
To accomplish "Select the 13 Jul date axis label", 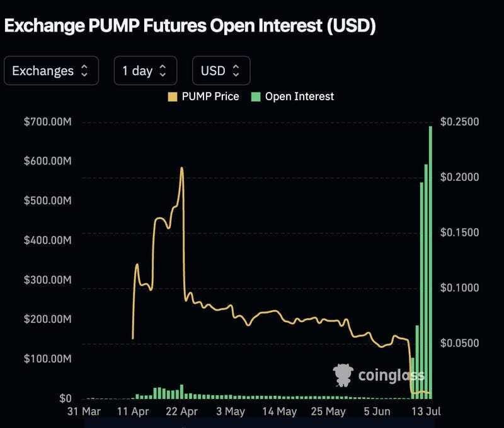I will (426, 411).
